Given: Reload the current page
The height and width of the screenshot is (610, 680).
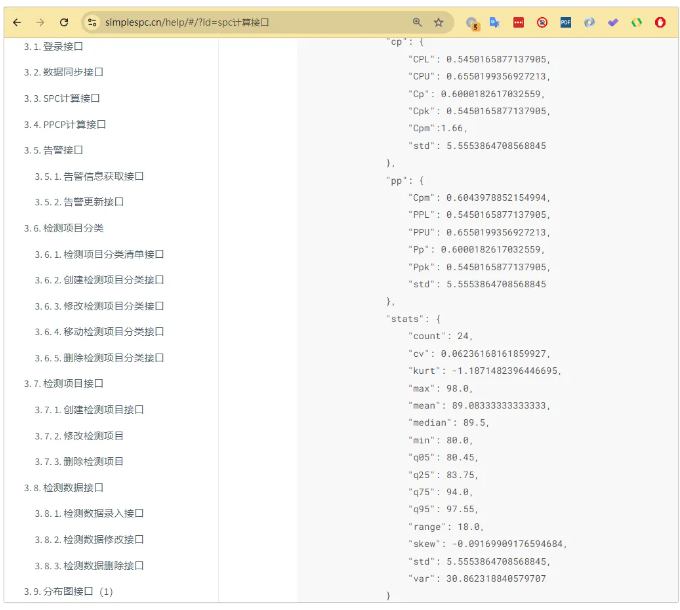Looking at the screenshot, I should 64,22.
